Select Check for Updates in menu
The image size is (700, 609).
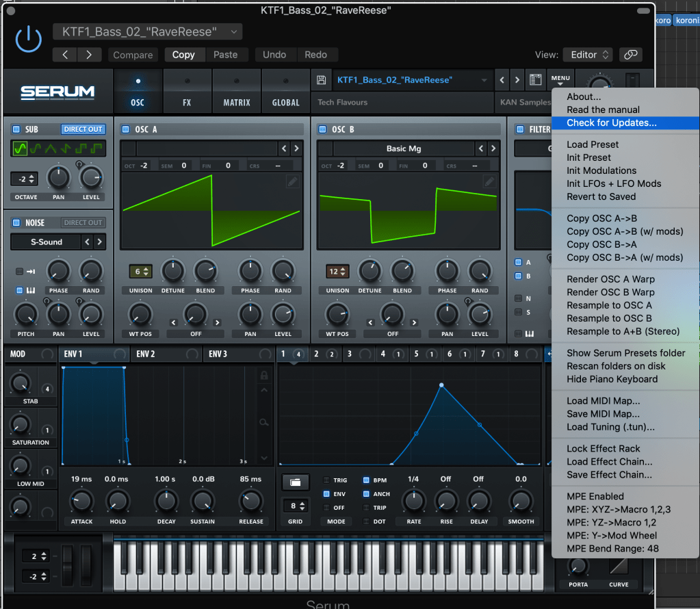611,123
